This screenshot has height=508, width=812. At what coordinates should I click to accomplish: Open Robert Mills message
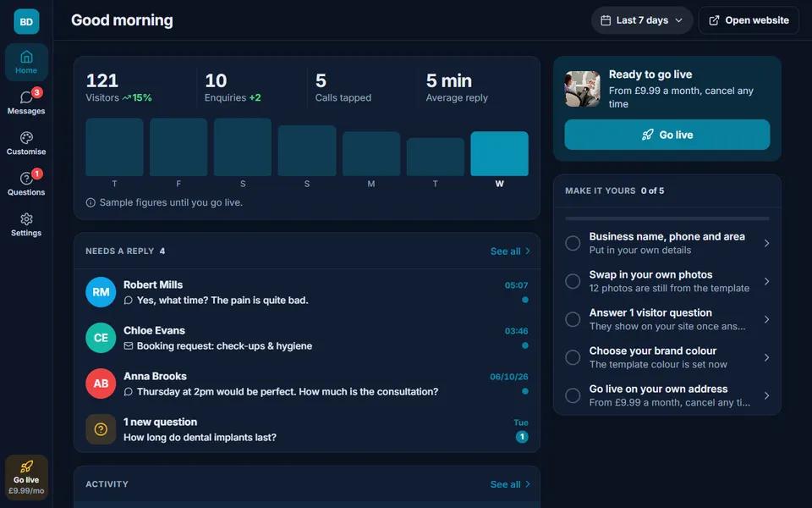[306, 292]
